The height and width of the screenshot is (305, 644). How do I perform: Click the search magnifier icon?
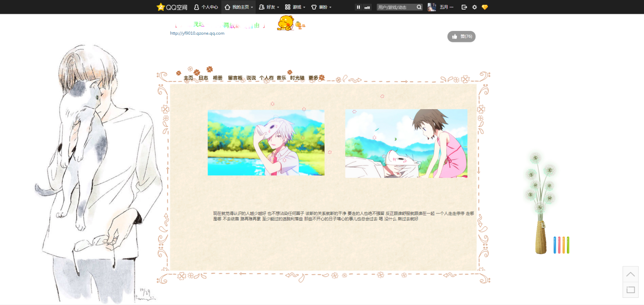419,7
